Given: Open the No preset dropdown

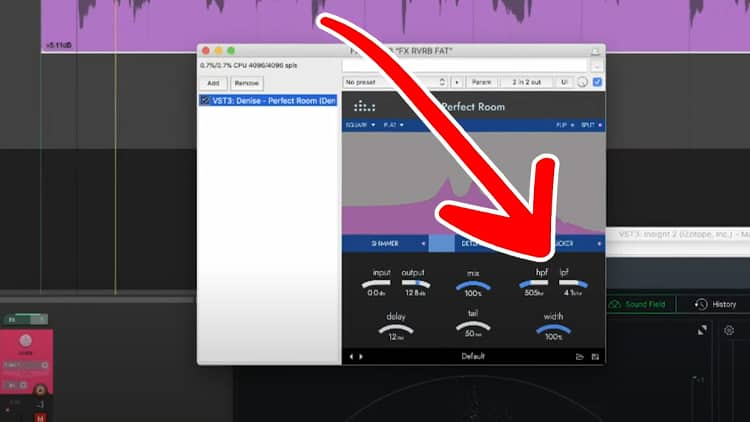Looking at the screenshot, I should 395,82.
